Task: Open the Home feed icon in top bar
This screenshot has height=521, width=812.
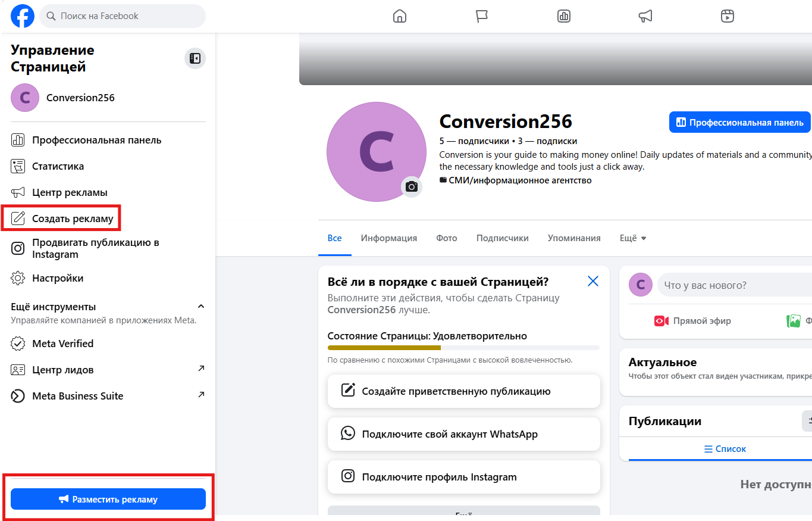Action: [399, 16]
